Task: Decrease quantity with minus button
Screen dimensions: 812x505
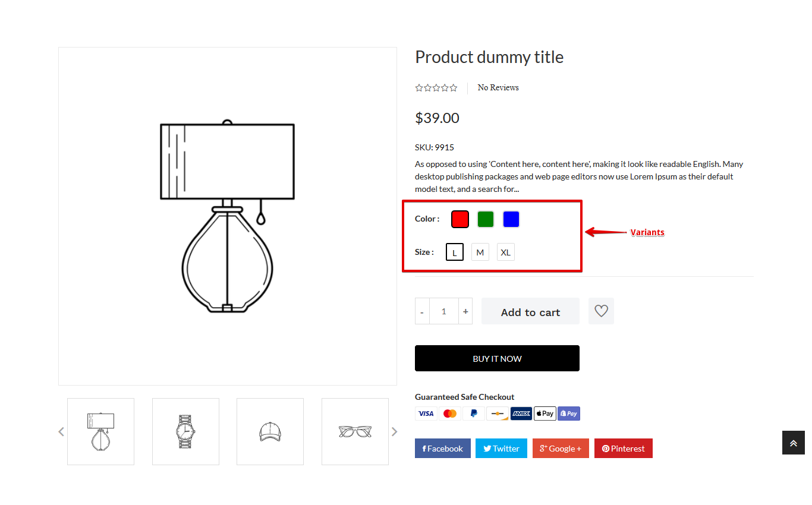Action: pos(422,311)
